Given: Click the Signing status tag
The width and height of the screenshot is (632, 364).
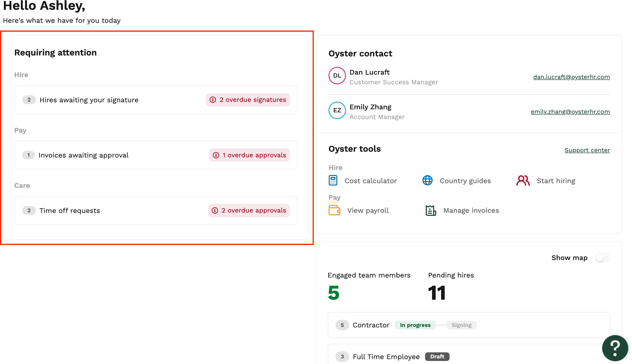Looking at the screenshot, I should pos(461,325).
